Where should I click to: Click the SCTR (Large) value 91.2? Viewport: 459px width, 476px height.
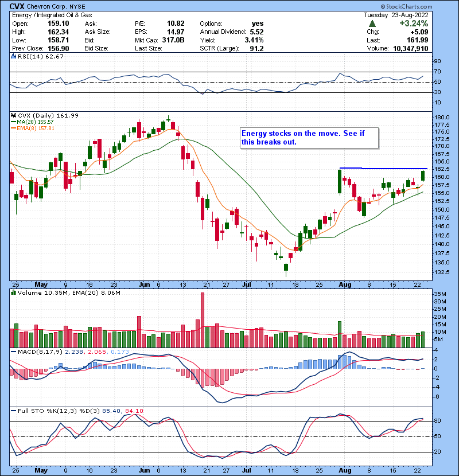point(256,49)
